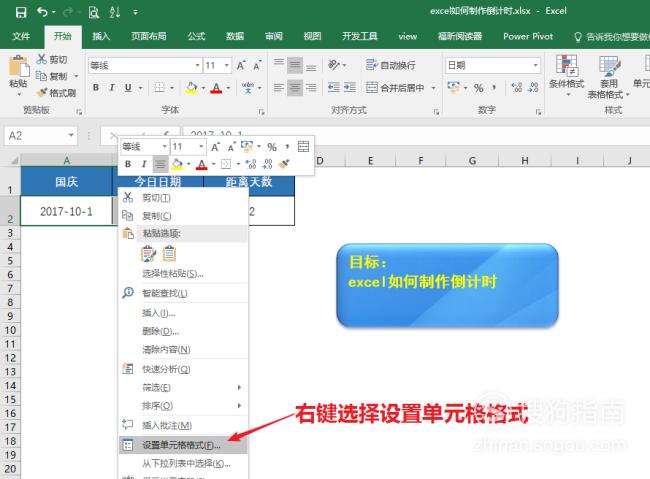Open Format as Table (套用表格格式)

pos(609,77)
